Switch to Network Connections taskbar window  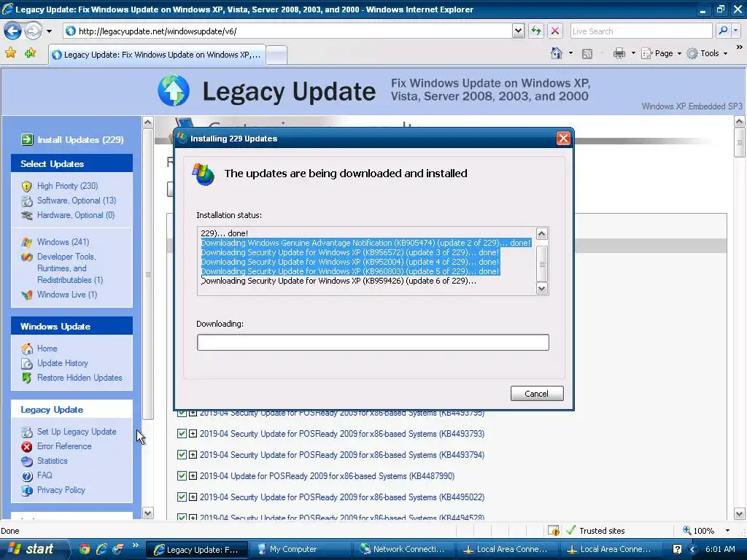(403, 549)
